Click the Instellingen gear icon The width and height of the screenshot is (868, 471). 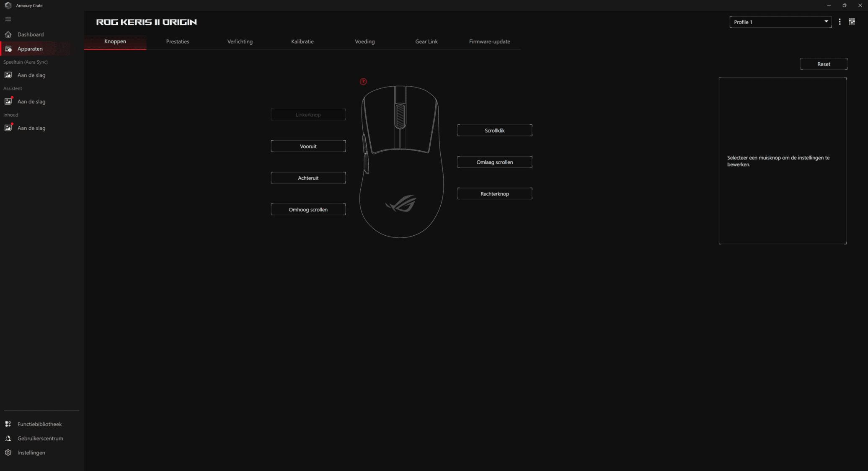pos(8,453)
